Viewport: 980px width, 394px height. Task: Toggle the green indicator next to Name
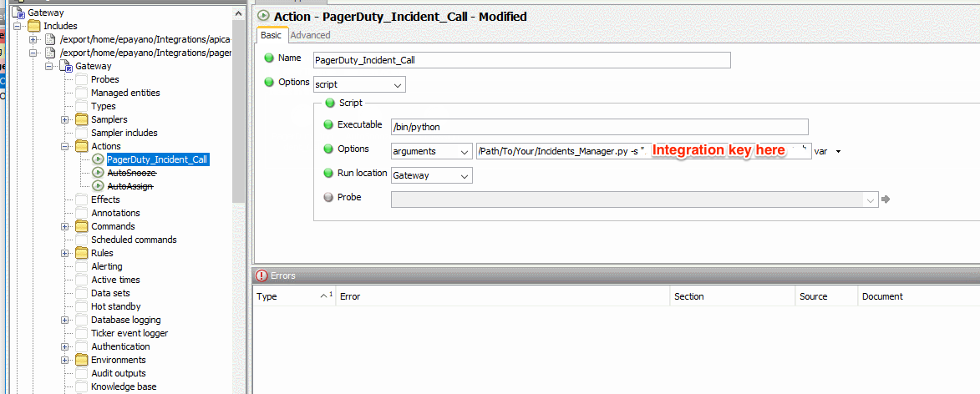tap(269, 58)
